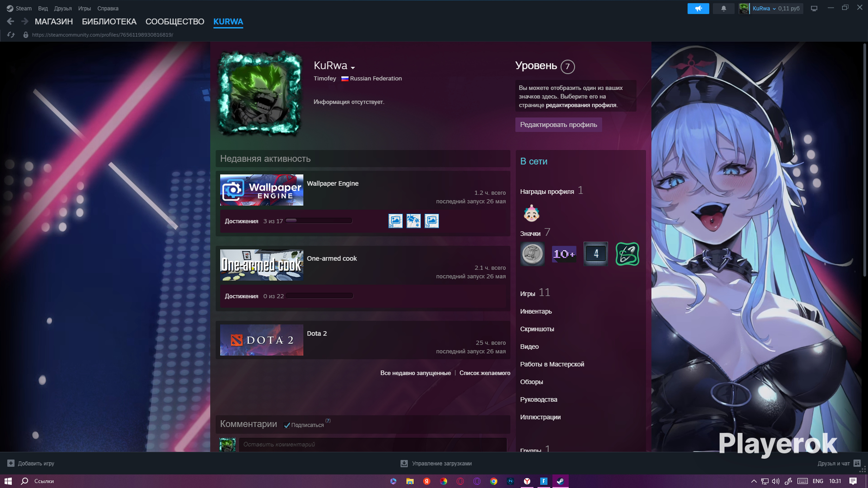
Task: Open File Explorer from the taskbar
Action: pyautogui.click(x=410, y=481)
